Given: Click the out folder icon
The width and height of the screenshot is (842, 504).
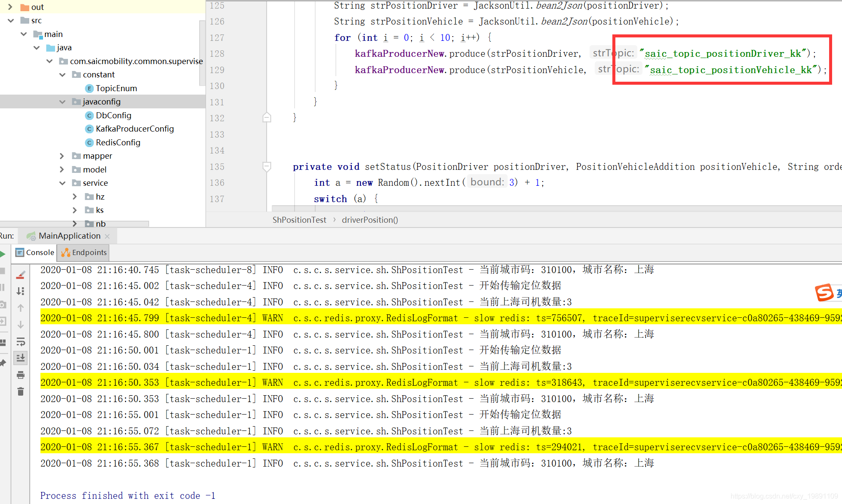Looking at the screenshot, I should point(25,7).
